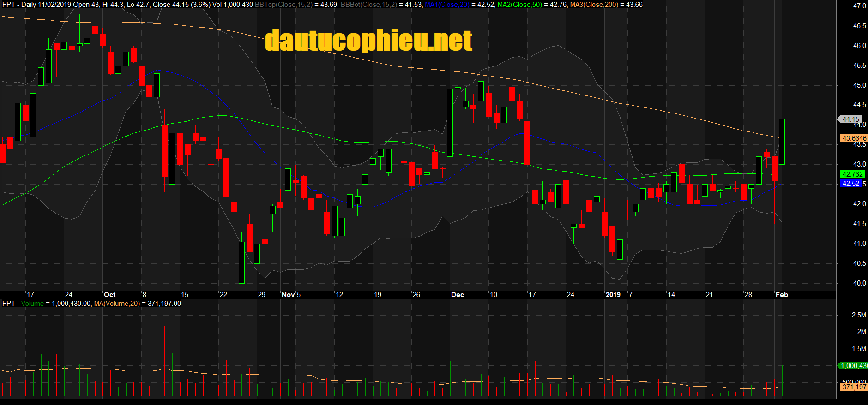
Task: Click the green Volume label in volume pane
Action: (x=32, y=304)
